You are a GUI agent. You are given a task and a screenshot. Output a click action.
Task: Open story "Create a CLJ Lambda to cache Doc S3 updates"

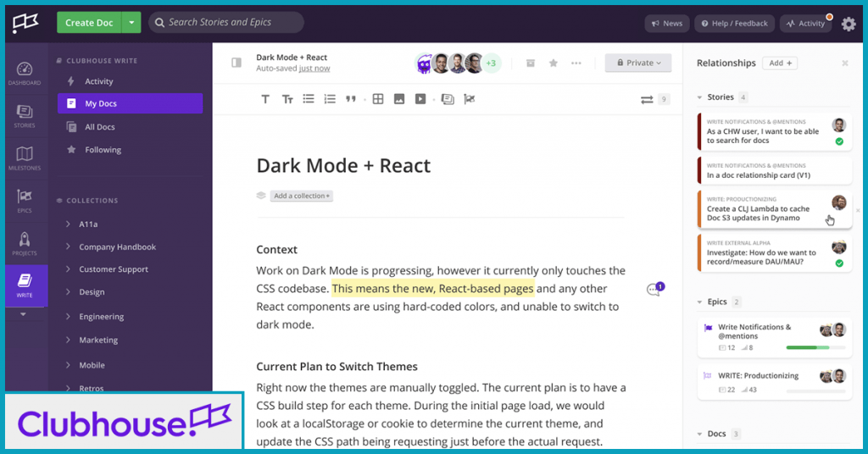coord(775,209)
